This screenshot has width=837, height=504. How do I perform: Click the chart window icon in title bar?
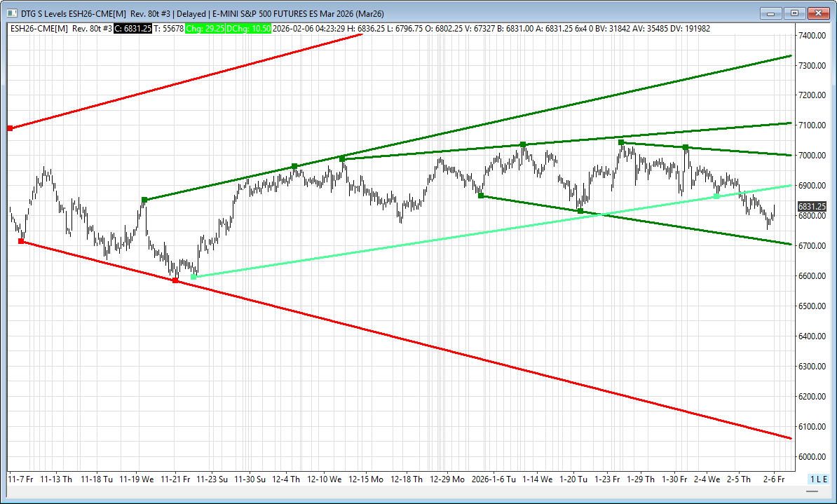coord(9,13)
